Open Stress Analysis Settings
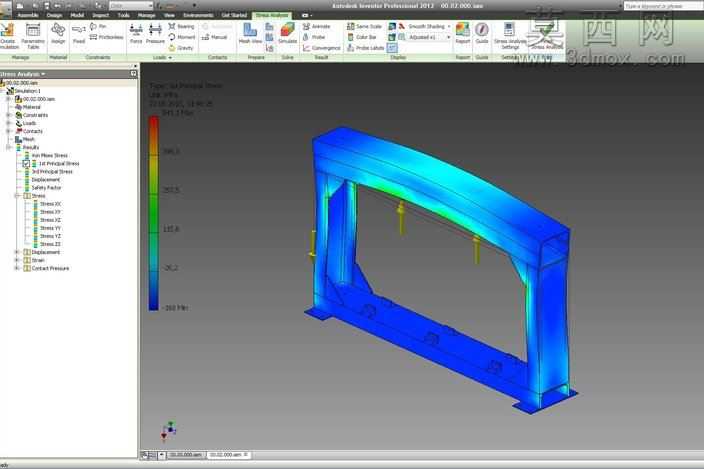This screenshot has height=469, width=704. [510, 36]
